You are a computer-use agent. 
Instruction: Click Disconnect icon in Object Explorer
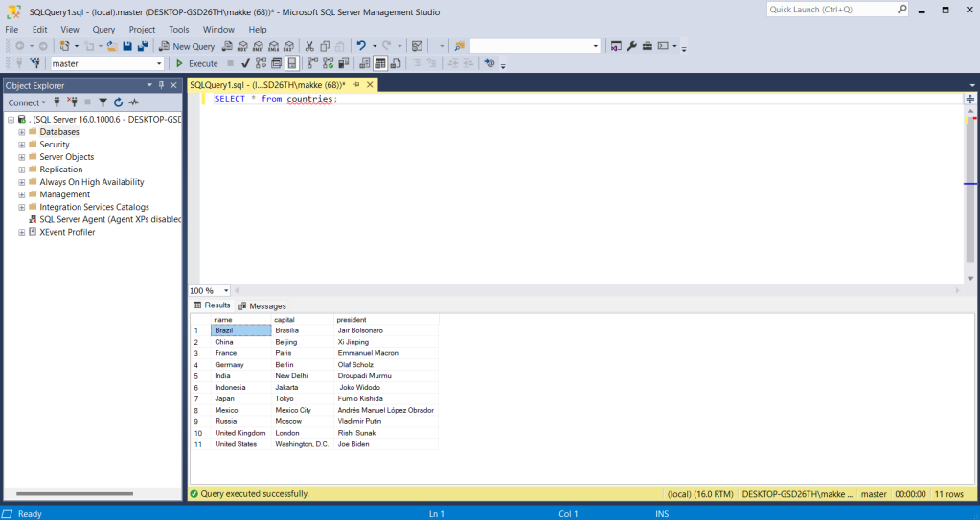(73, 102)
